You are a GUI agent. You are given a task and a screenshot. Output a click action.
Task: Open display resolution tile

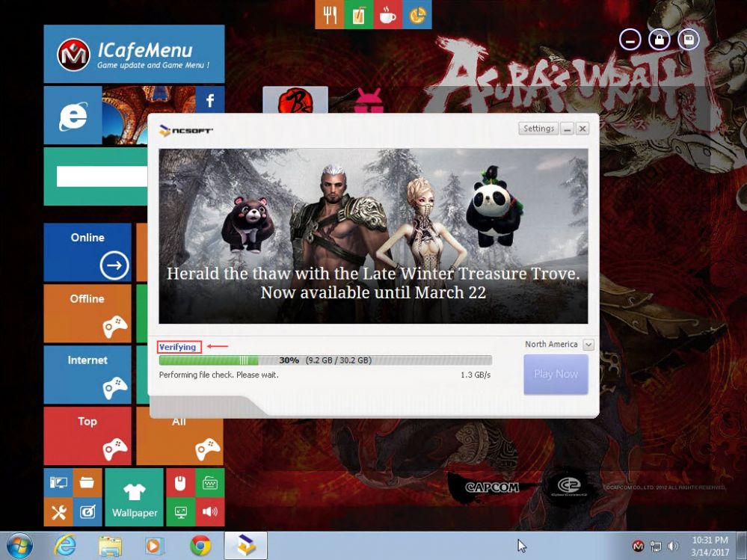click(x=180, y=512)
